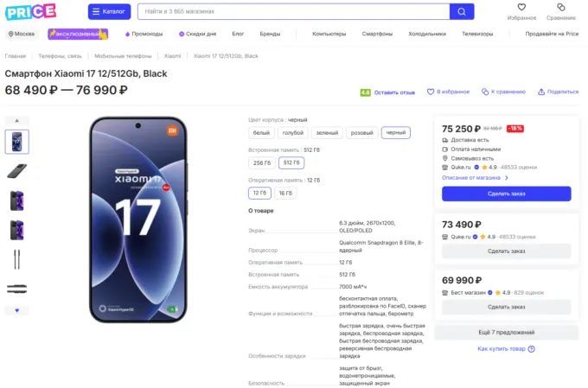Viewport: 588px width, 388px height.
Task: Open Продавайте на Price link
Action: [552, 34]
